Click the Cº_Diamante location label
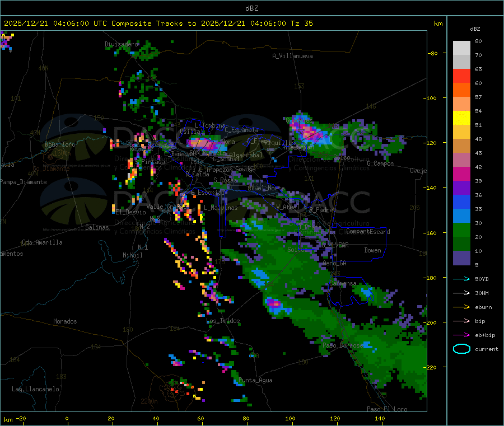The width and height of the screenshot is (504, 426). [x=51, y=168]
